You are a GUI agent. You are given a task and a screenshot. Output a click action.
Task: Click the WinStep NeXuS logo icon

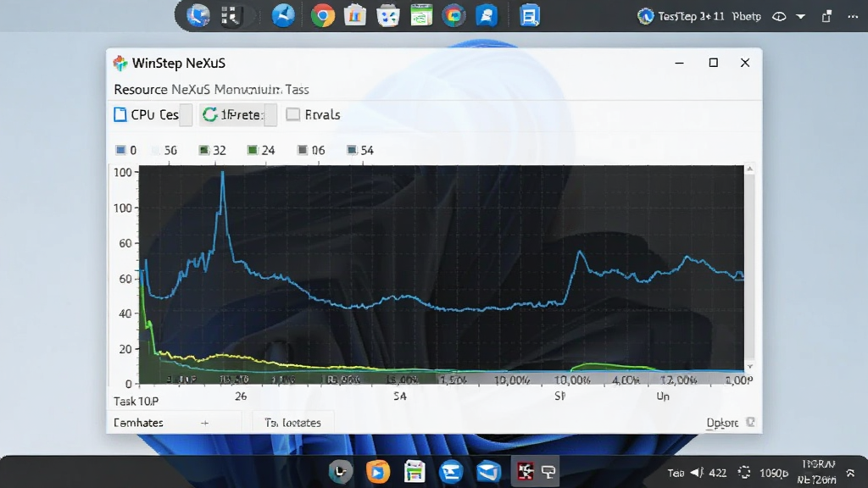pos(120,63)
